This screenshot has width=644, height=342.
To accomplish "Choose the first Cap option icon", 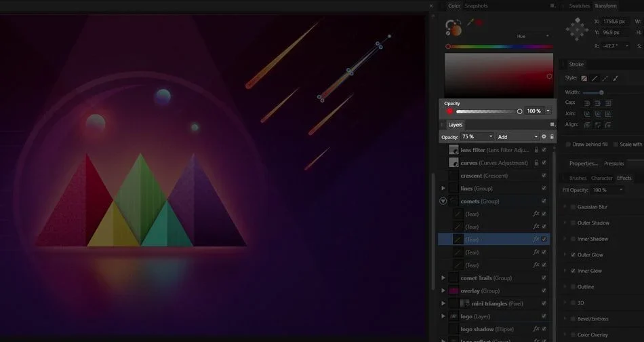I will 587,103.
